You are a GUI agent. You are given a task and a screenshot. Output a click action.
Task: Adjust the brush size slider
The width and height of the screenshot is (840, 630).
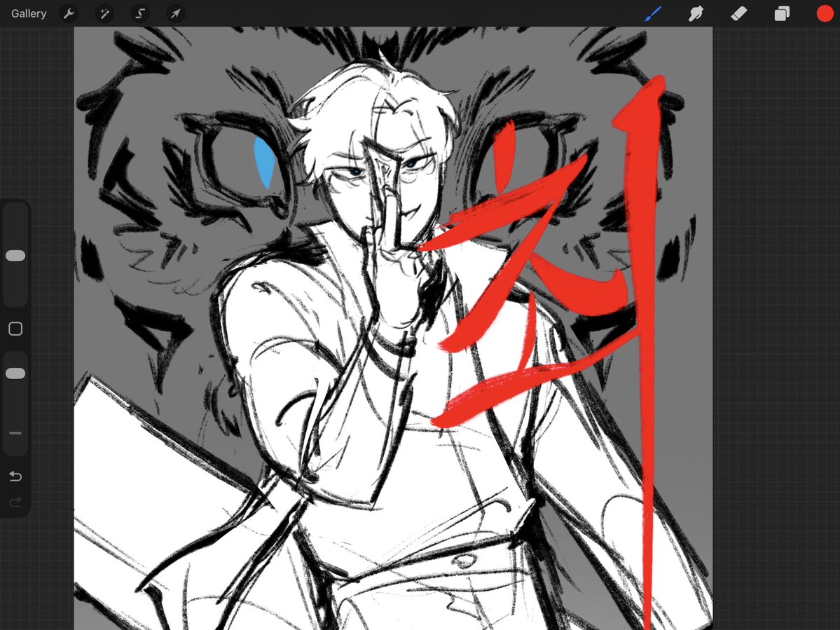[x=15, y=256]
